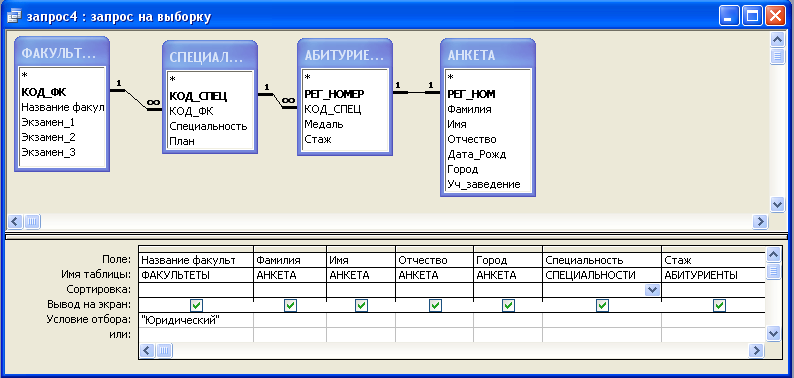
Task: Select Город field in АНКЕТА table
Action: coord(462,169)
